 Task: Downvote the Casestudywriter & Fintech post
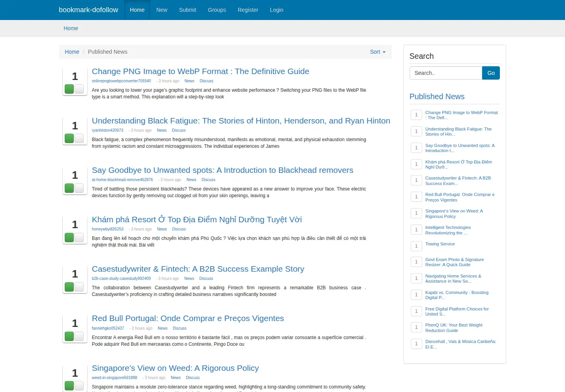coord(79,287)
